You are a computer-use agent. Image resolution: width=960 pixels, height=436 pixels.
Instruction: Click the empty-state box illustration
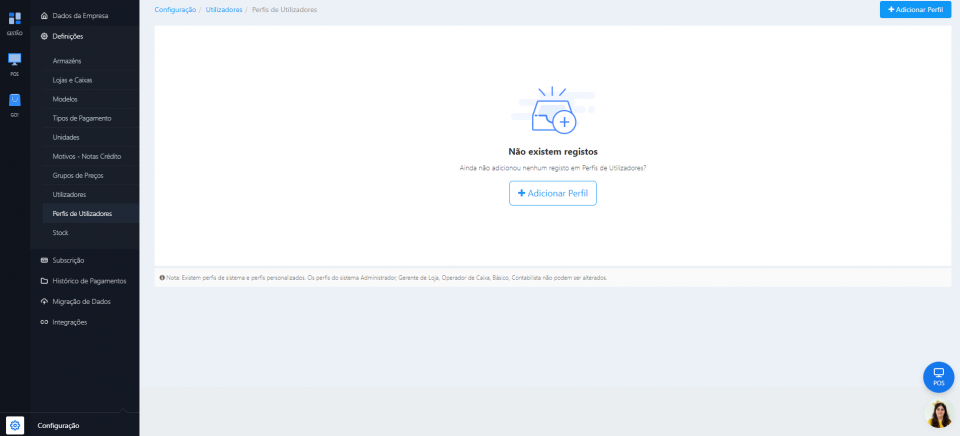[552, 112]
